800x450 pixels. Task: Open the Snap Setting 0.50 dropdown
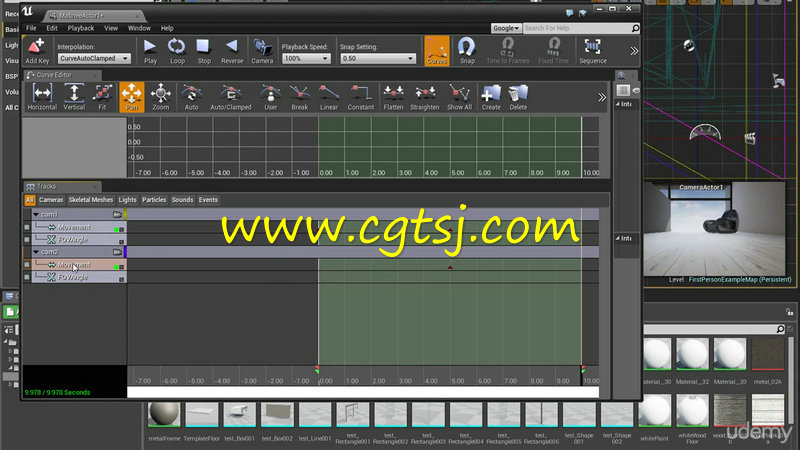(x=378, y=59)
